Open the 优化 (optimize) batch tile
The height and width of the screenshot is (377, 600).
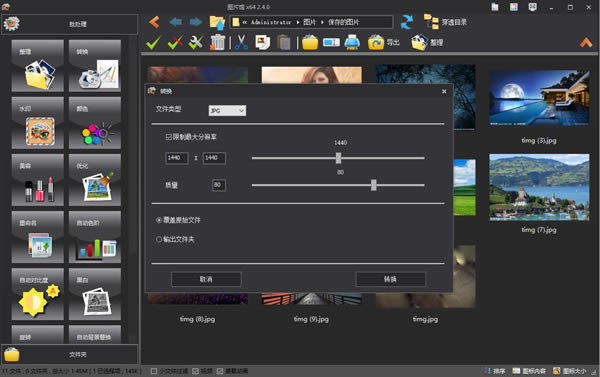[x=95, y=180]
